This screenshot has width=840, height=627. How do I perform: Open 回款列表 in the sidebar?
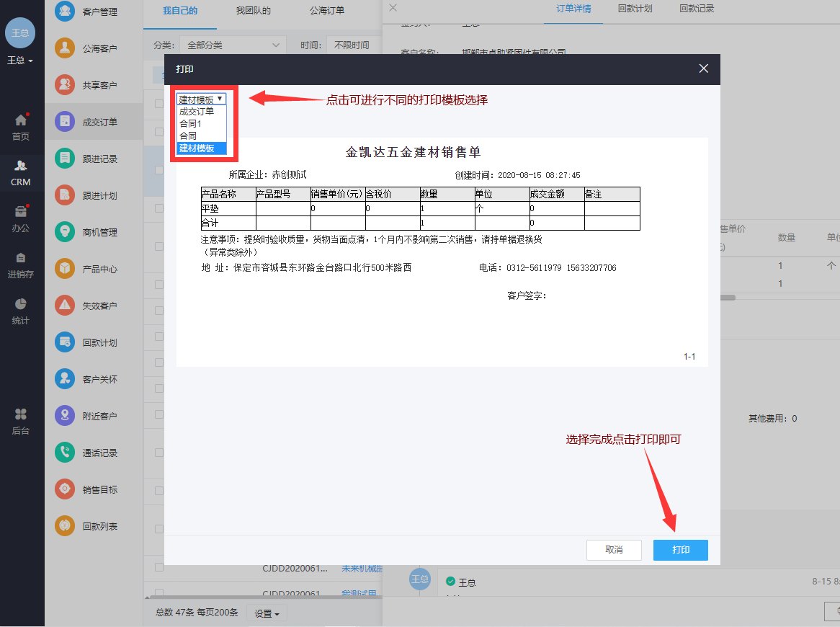coord(94,526)
